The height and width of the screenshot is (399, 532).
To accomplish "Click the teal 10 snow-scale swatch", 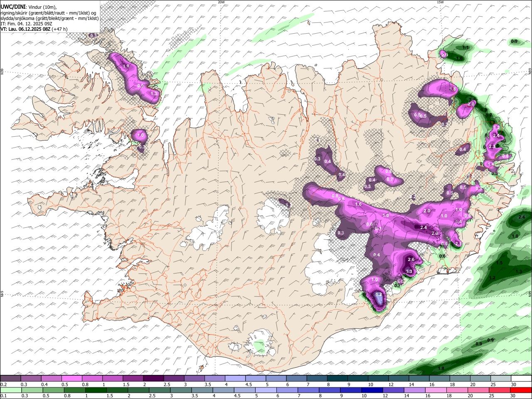I will click(x=379, y=379).
